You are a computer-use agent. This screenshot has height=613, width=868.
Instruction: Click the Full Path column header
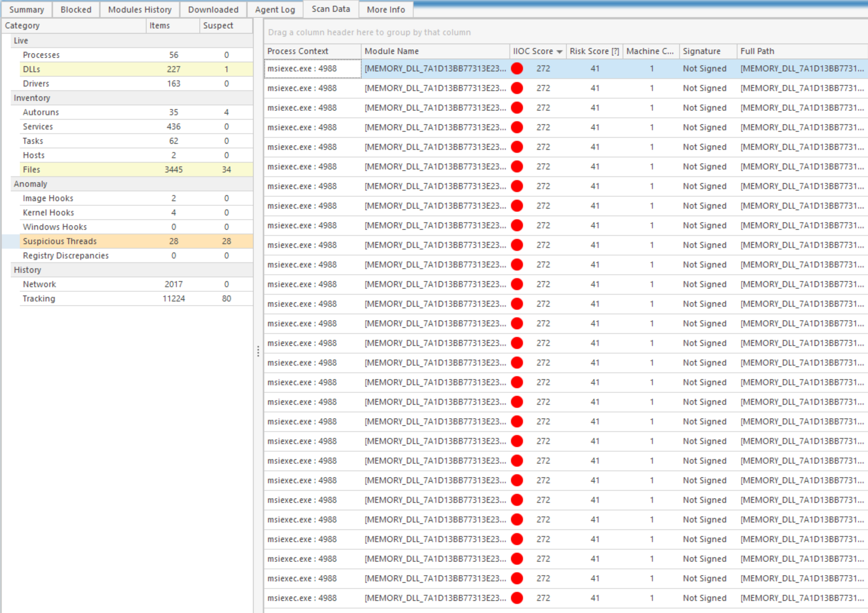point(757,51)
